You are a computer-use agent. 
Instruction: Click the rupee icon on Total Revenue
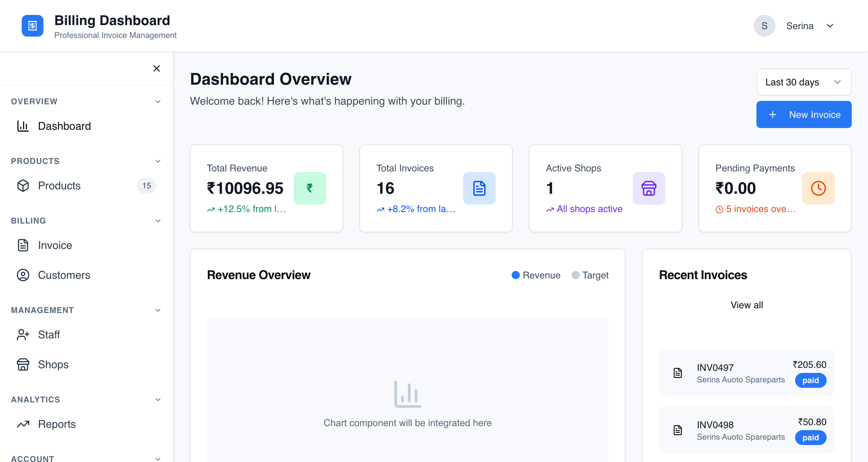[x=310, y=188]
